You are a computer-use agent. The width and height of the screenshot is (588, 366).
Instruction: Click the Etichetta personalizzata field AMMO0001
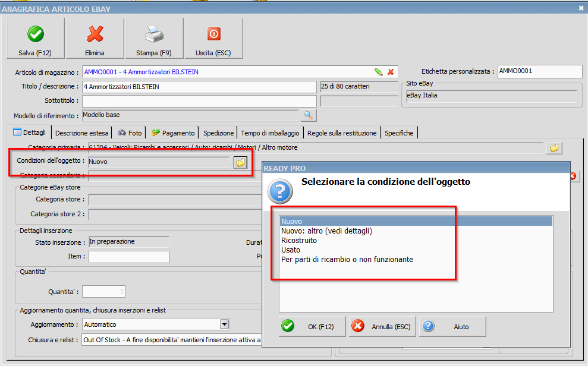click(x=540, y=71)
